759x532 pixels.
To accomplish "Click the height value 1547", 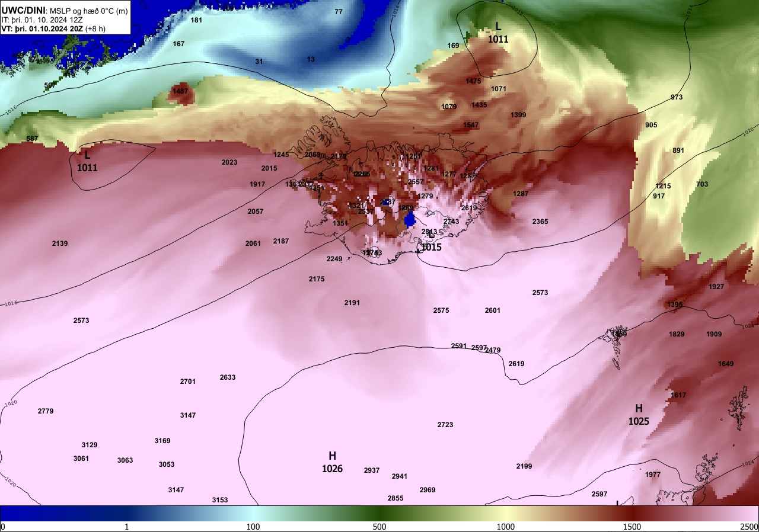I will pyautogui.click(x=471, y=125).
